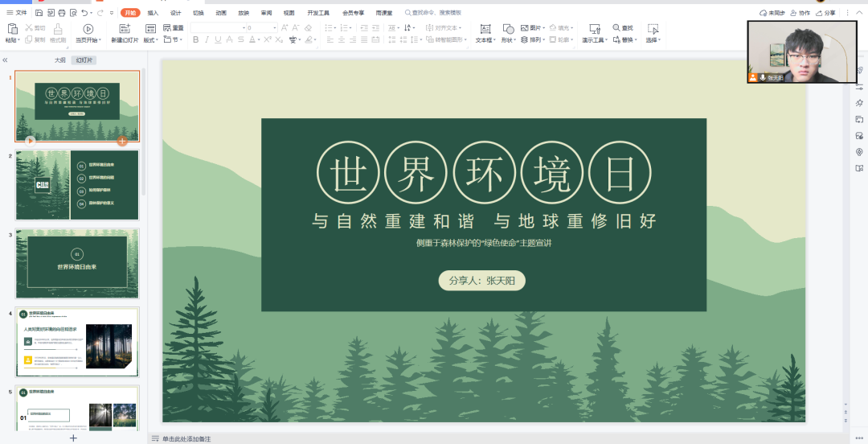This screenshot has width=868, height=444.
Task: Toggle Underline formatting
Action: pos(218,39)
